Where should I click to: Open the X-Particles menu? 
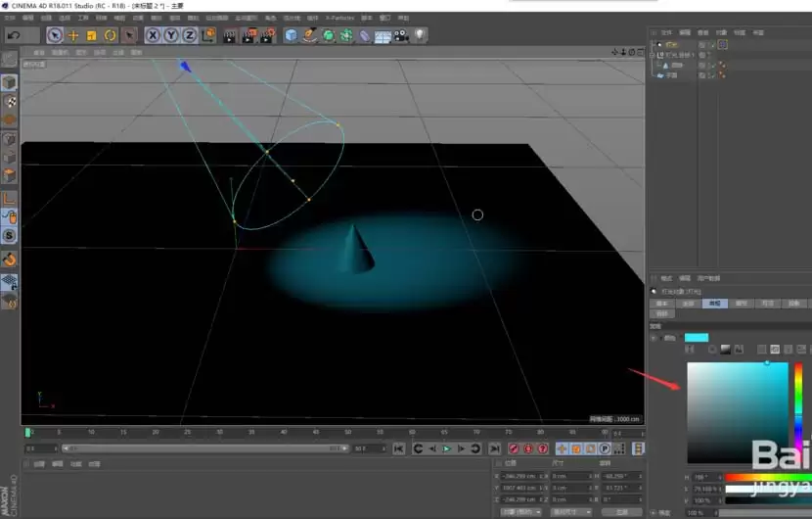(x=339, y=18)
